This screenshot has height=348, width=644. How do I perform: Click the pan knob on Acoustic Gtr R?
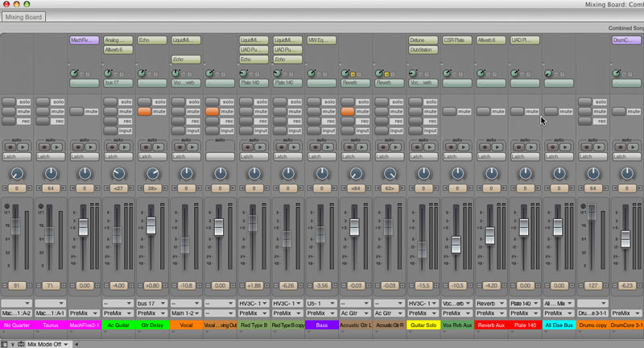(x=390, y=174)
